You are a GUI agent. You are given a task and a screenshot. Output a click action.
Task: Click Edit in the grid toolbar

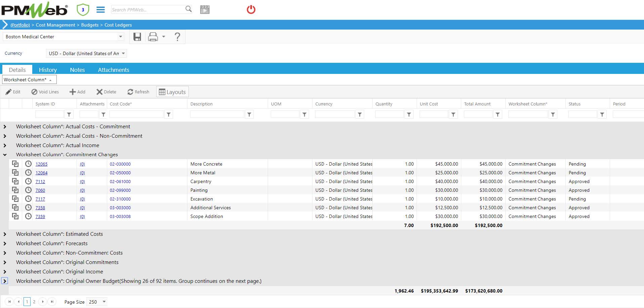click(x=13, y=92)
